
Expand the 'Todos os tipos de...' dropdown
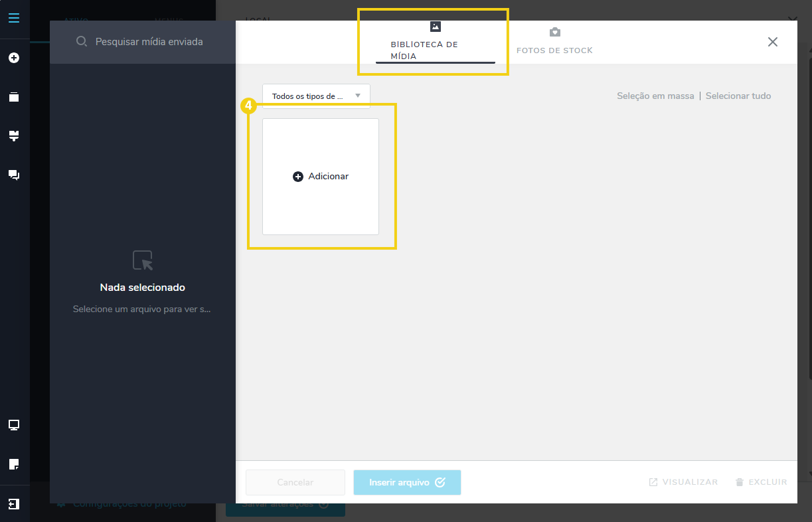316,96
